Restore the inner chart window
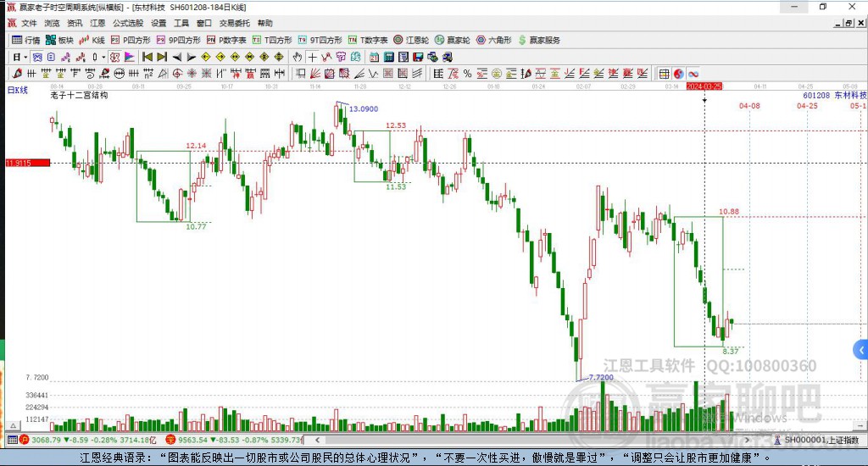Viewport: 868px width, 466px height. pyautogui.click(x=849, y=23)
